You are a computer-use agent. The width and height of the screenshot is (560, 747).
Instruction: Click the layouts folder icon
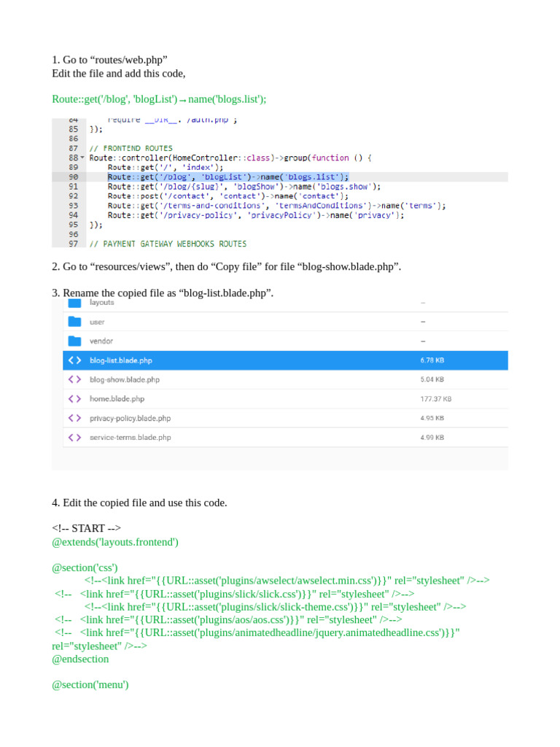[x=75, y=303]
